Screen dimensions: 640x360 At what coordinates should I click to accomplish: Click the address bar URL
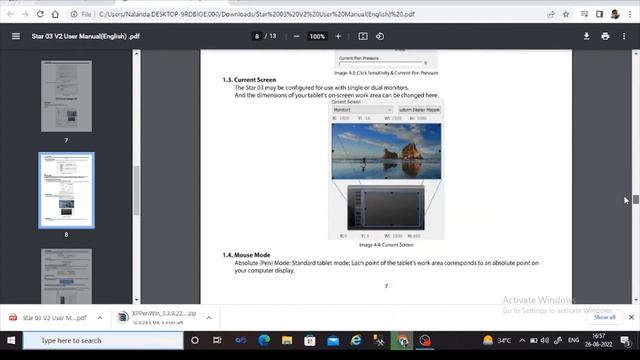(x=256, y=14)
